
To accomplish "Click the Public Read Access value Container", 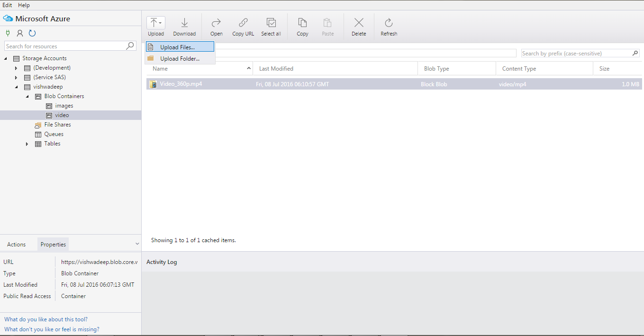I will click(x=73, y=296).
